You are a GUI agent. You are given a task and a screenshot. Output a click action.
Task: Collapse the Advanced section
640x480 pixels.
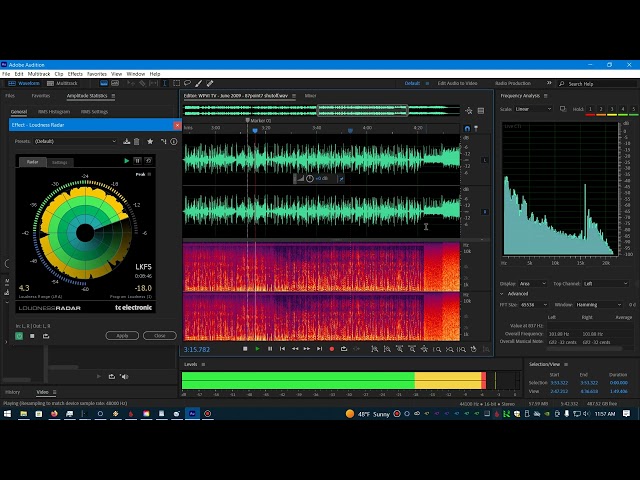502,293
